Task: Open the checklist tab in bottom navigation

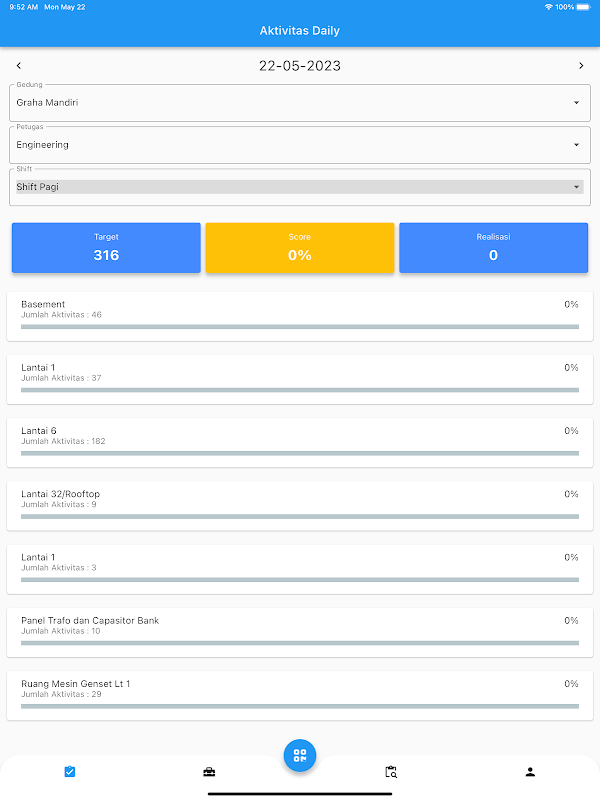Action: 69,772
